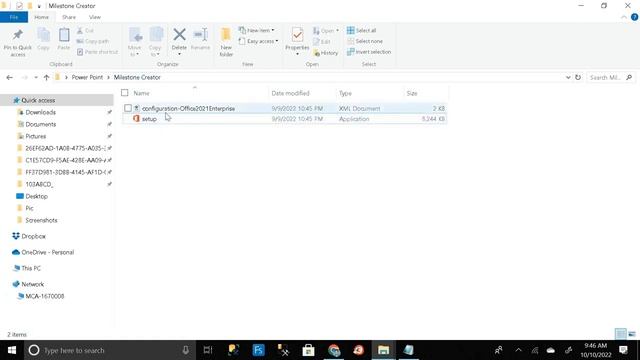Image resolution: width=640 pixels, height=360 pixels.
Task: Sort by Size column header
Action: (412, 93)
